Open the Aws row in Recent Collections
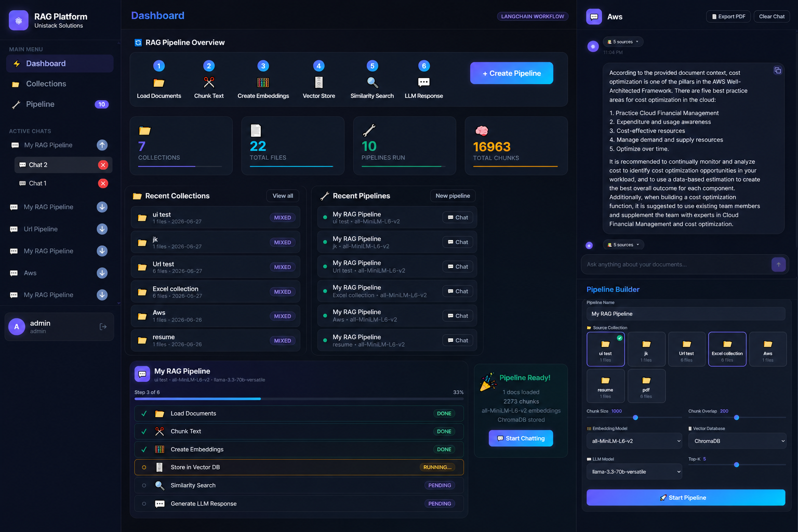This screenshot has width=798, height=532. tap(216, 316)
